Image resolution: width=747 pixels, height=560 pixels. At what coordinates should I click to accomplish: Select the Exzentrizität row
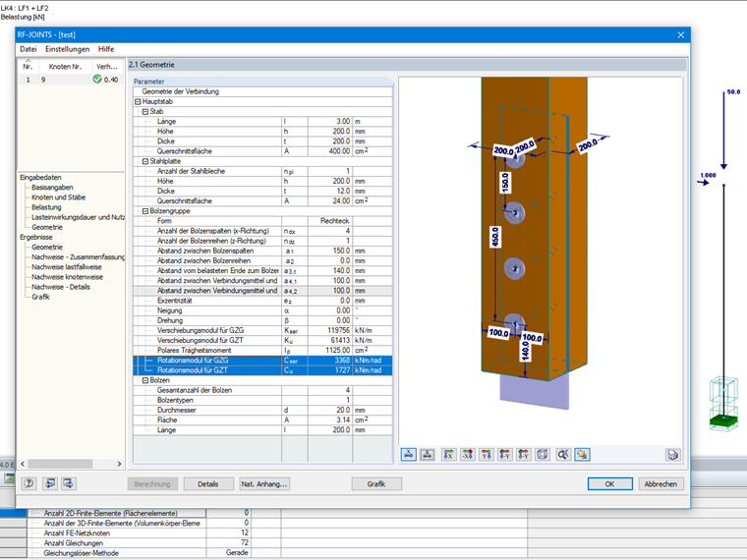262,301
